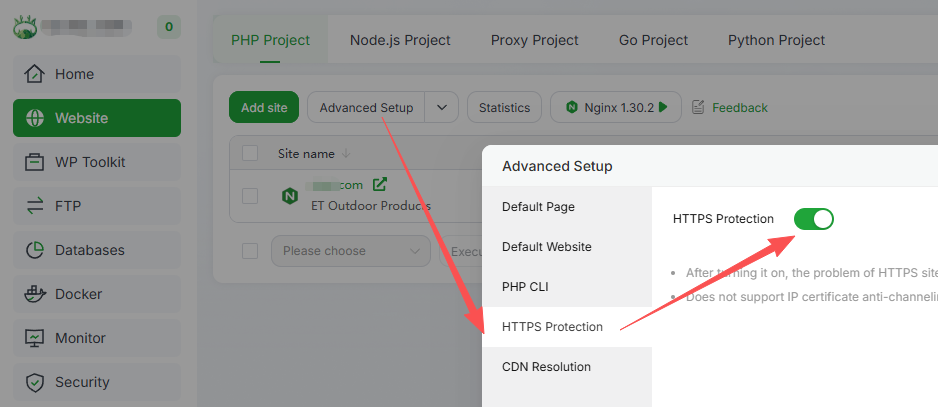Click the Website globe icon in sidebar
938x407 pixels.
point(35,118)
